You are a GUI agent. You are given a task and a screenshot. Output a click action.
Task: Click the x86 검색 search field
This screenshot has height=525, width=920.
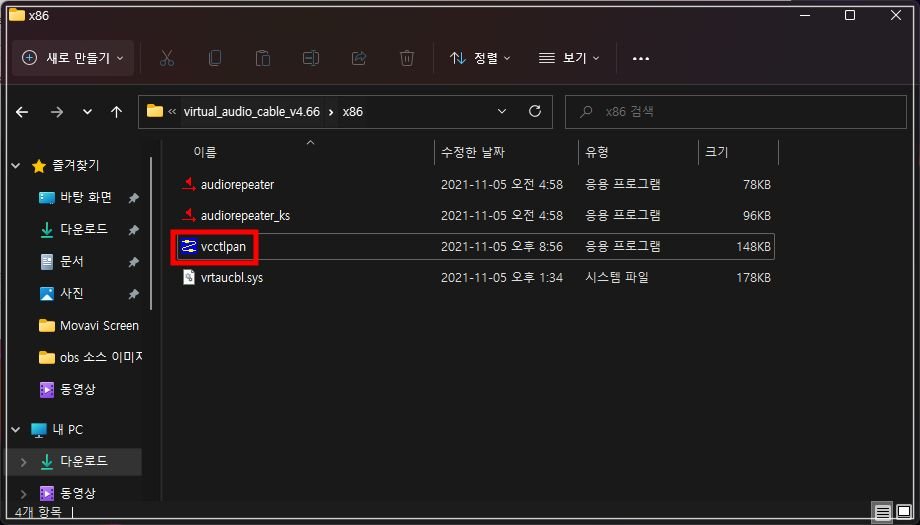[x=735, y=111]
